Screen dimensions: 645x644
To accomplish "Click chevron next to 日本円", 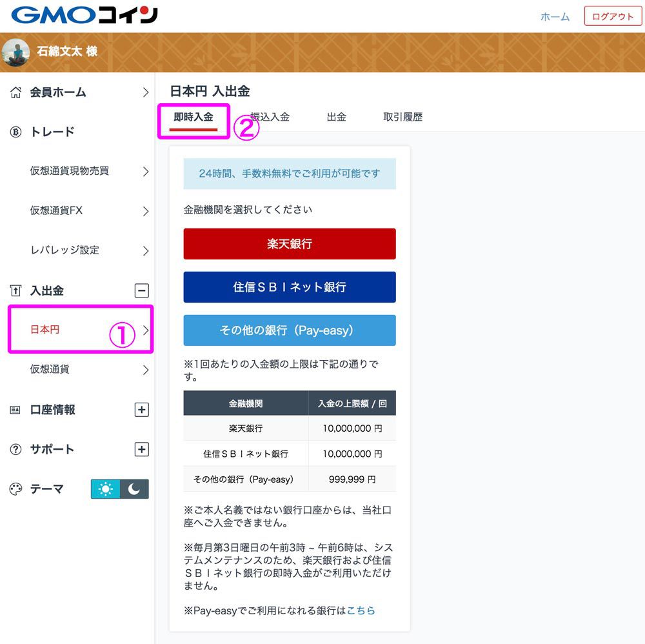I will 146,330.
